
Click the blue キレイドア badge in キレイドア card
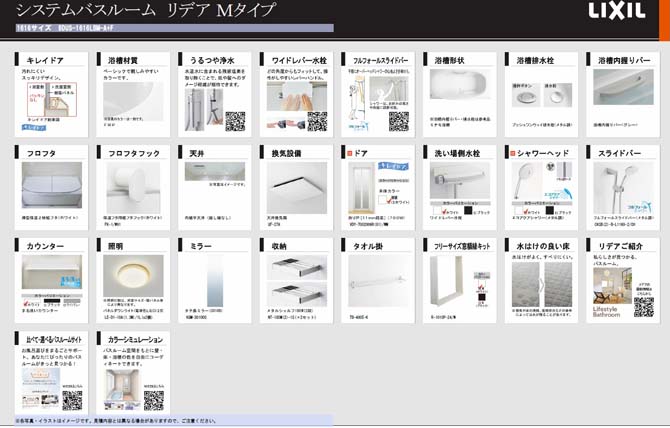click(34, 127)
